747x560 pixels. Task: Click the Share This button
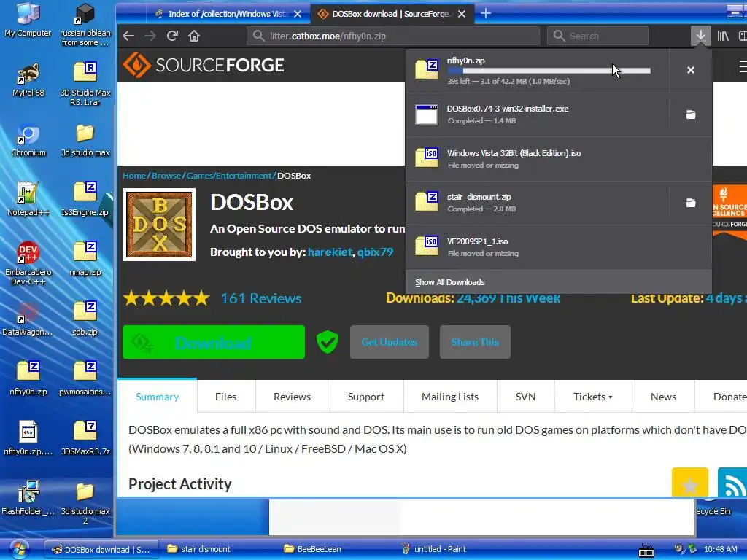(x=475, y=342)
